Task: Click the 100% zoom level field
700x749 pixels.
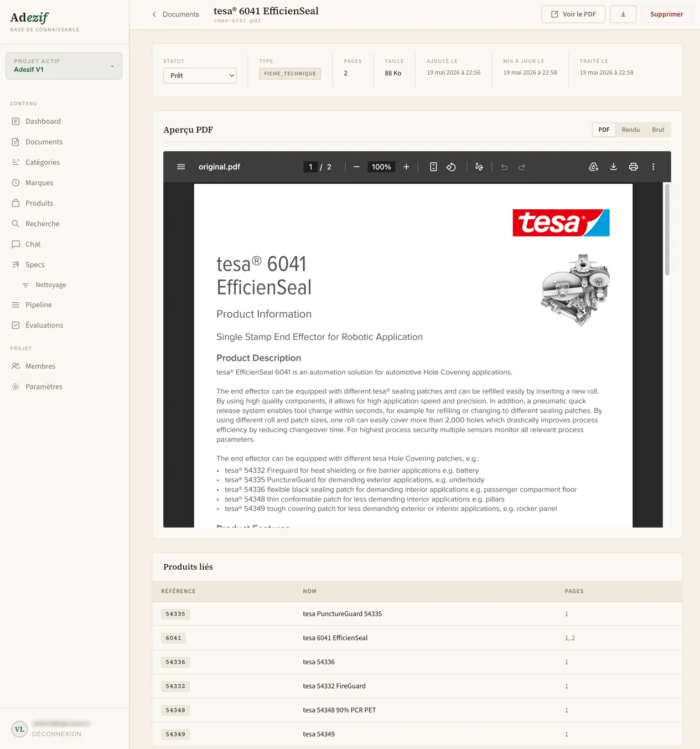Action: pos(381,167)
